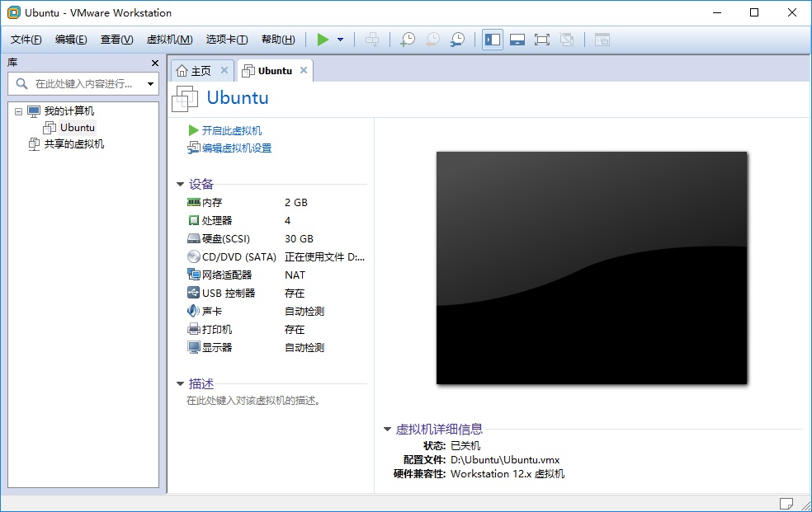Collapse the 设备 section
This screenshot has width=812, height=512.
click(x=180, y=184)
